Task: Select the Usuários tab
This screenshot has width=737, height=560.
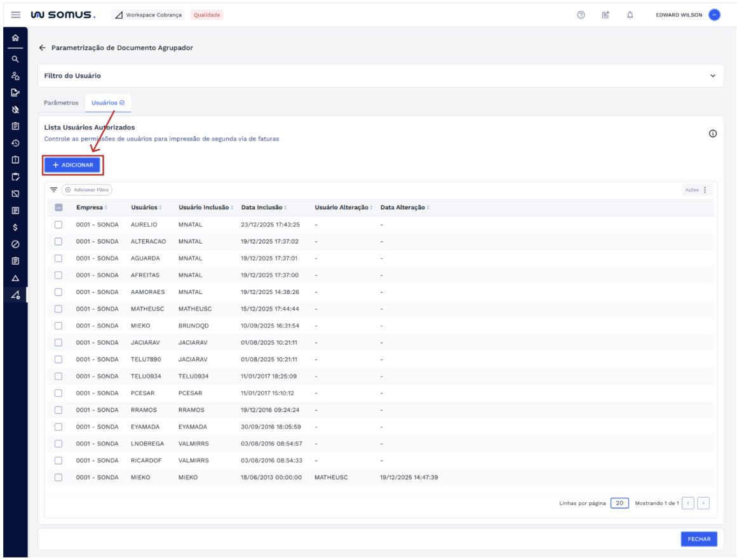Action: coord(107,102)
